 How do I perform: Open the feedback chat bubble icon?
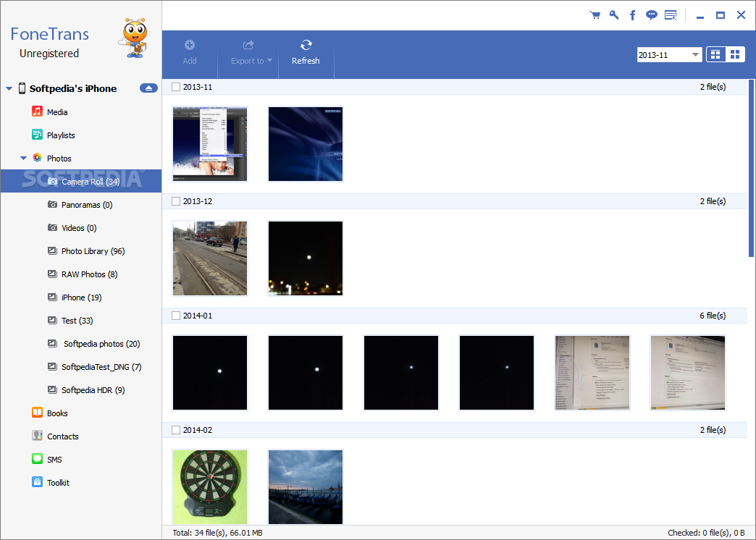pyautogui.click(x=652, y=15)
